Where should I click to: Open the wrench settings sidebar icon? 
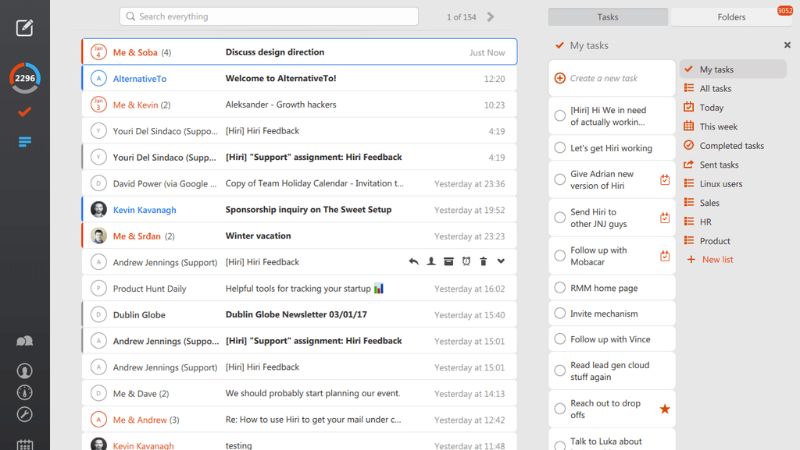pos(24,414)
